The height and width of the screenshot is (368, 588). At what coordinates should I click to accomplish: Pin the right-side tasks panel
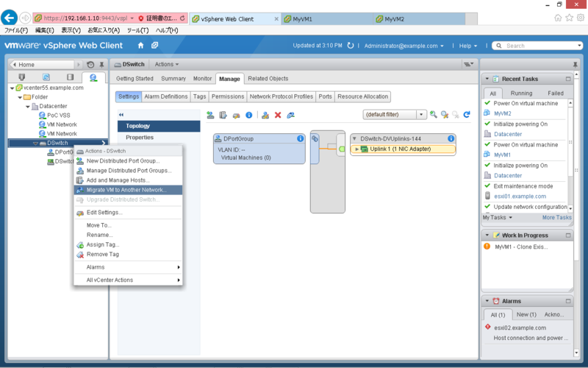tap(576, 65)
